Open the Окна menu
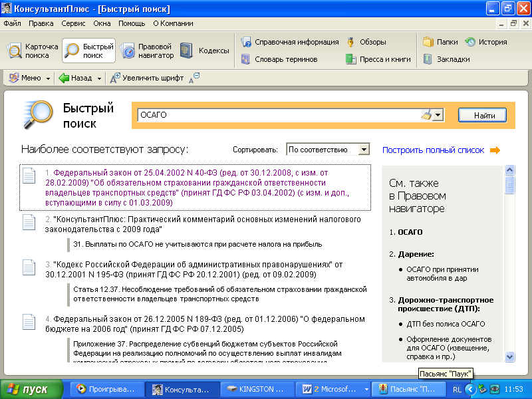 tap(102, 23)
